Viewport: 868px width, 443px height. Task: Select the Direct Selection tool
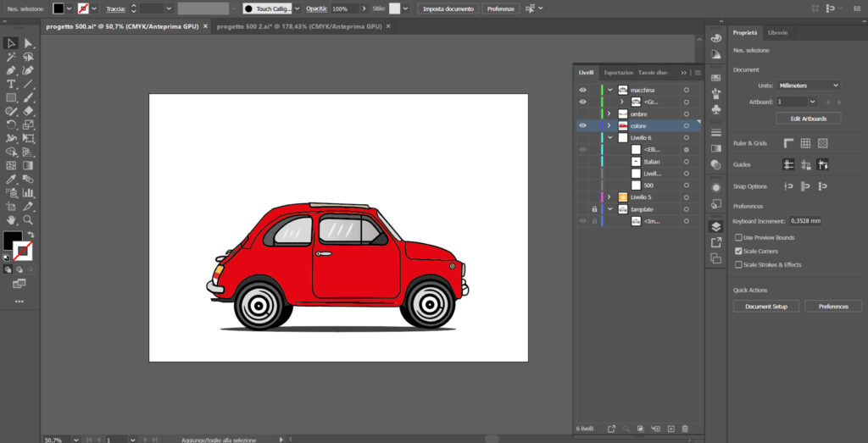(x=28, y=43)
